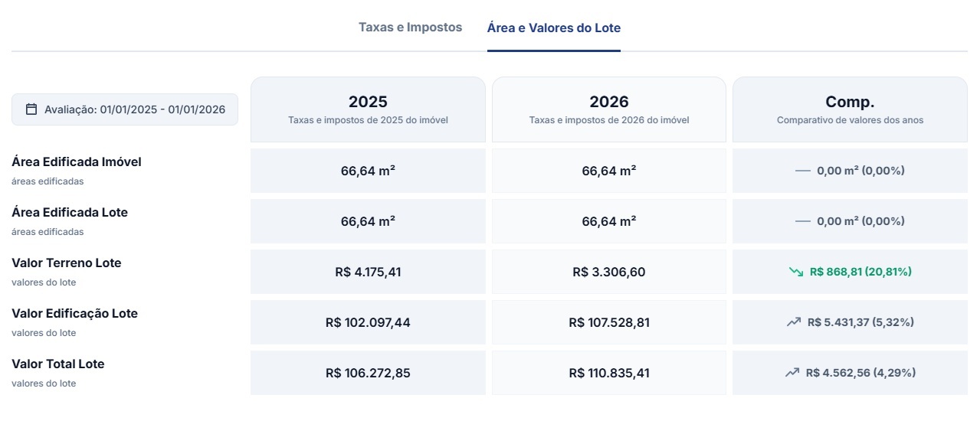Click the 2025 column header

point(368,109)
